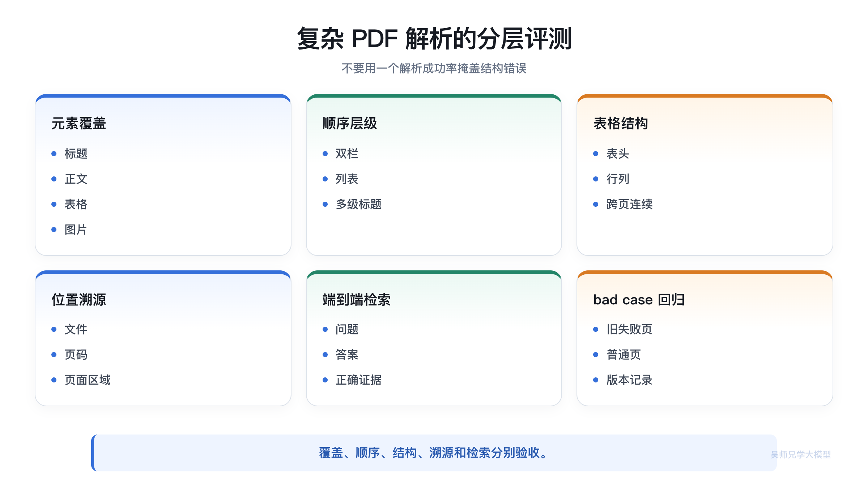Click the 表头 bullet item
The image size is (868, 488).
[x=618, y=154]
